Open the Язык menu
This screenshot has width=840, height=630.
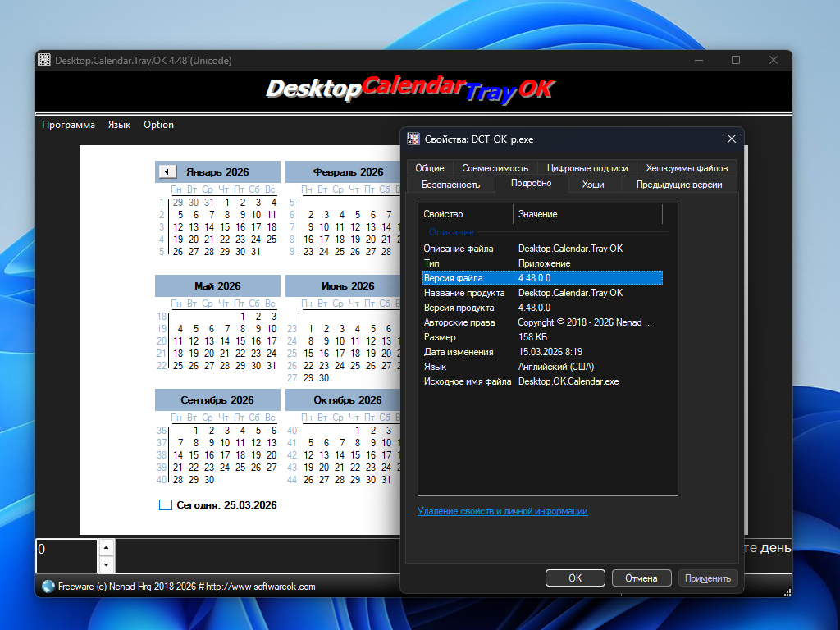tap(119, 125)
